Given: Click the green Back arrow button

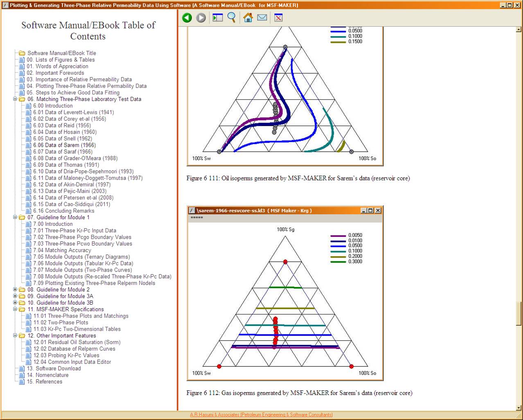Looking at the screenshot, I should pyautogui.click(x=187, y=18).
